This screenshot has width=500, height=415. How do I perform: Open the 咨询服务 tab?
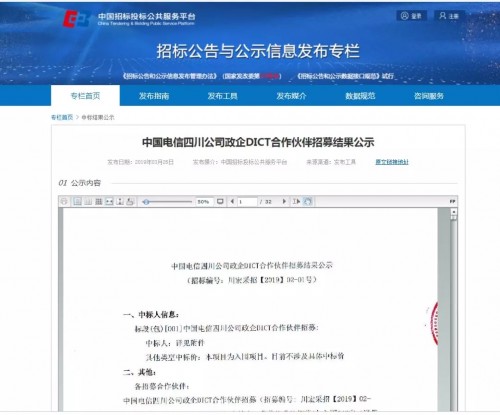[429, 96]
